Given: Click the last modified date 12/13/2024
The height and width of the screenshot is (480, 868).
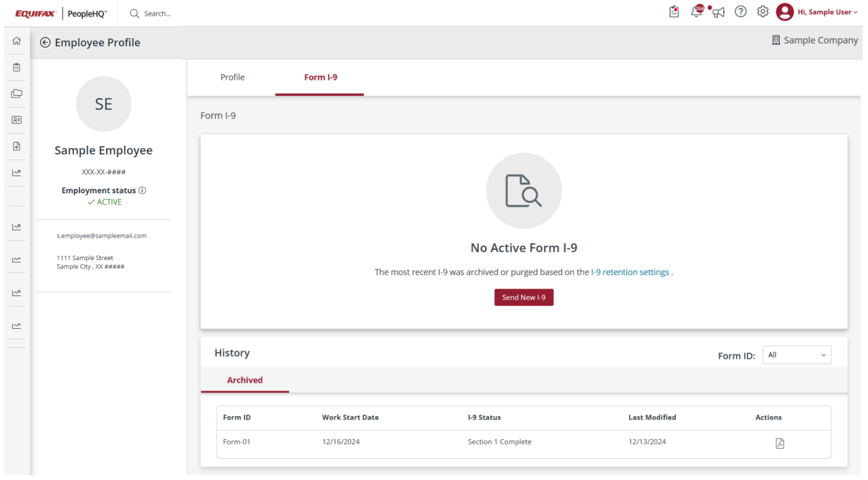Looking at the screenshot, I should [x=647, y=442].
